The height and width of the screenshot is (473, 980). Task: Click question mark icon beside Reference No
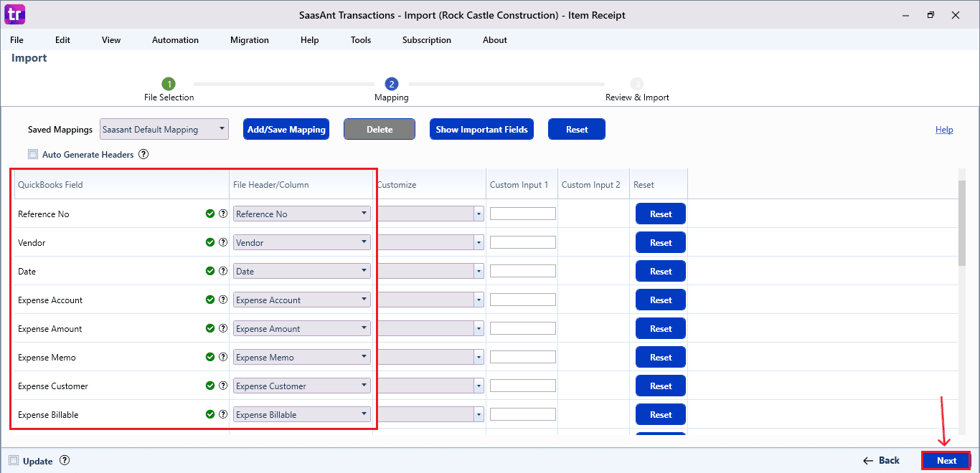[222, 214]
